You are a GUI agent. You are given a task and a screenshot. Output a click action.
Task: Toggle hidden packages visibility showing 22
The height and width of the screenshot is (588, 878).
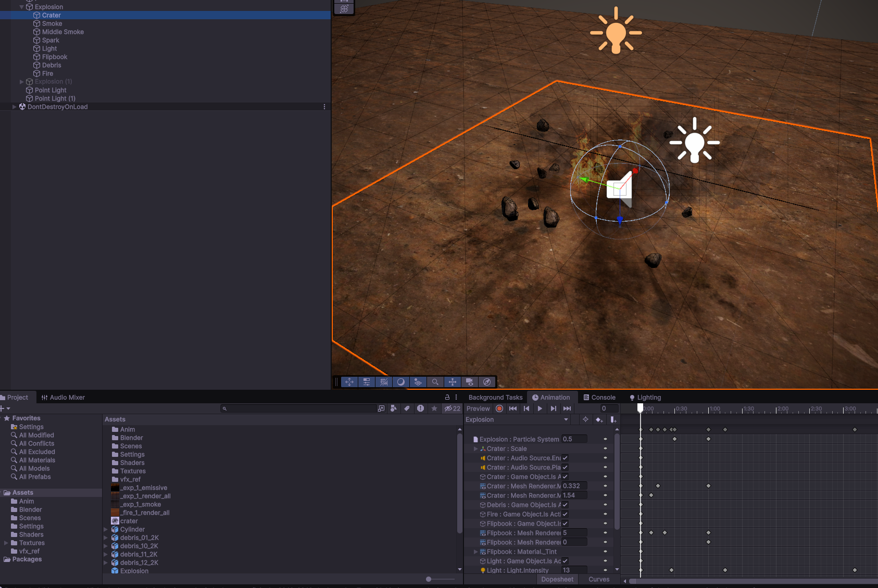pyautogui.click(x=452, y=408)
